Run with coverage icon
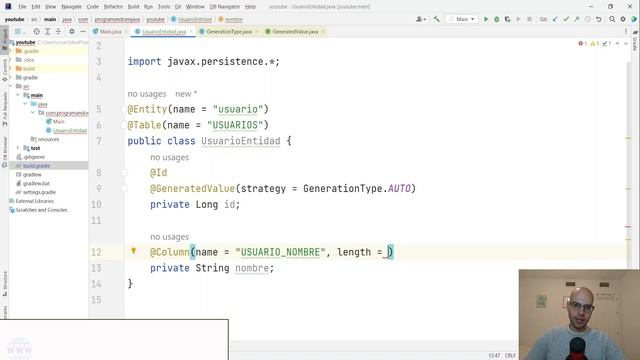 point(507,19)
